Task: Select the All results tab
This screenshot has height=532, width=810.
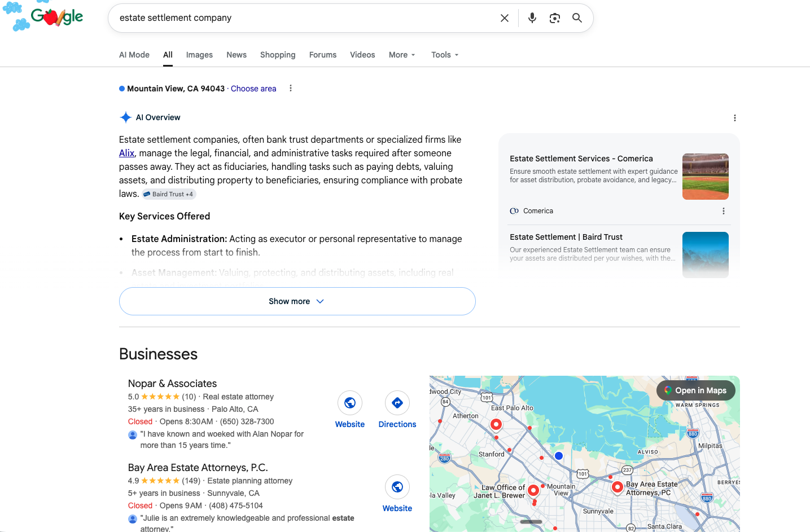Action: coord(168,55)
